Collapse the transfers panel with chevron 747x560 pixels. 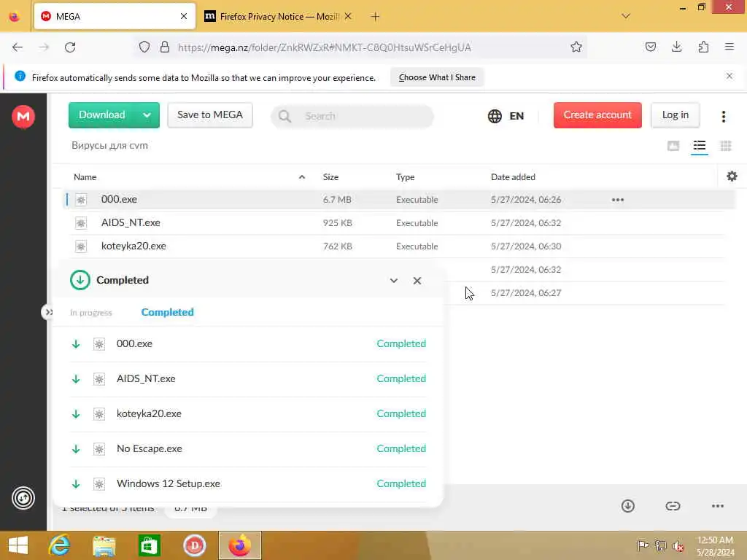(393, 281)
